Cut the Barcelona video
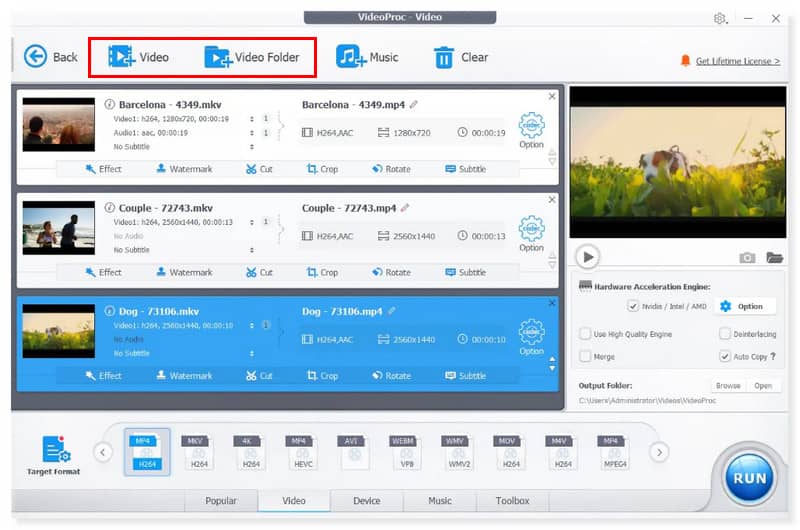800x530 pixels. (259, 169)
